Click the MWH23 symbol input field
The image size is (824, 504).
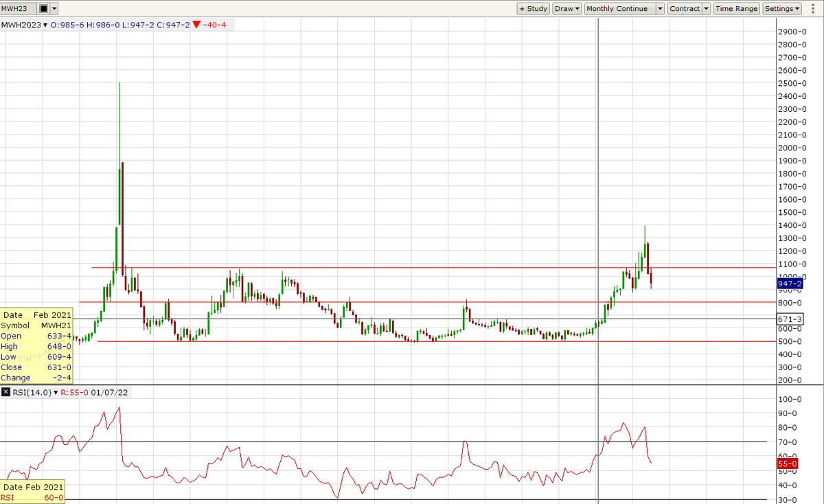pyautogui.click(x=19, y=9)
